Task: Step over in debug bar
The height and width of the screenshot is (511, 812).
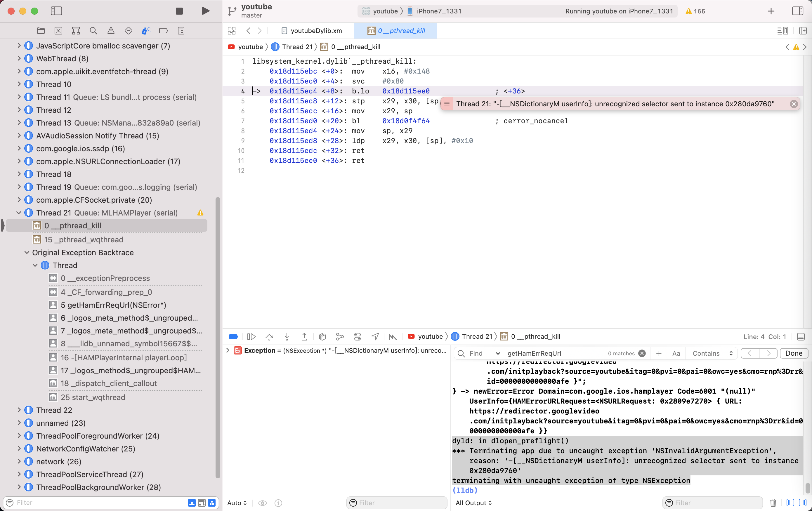Action: 269,336
